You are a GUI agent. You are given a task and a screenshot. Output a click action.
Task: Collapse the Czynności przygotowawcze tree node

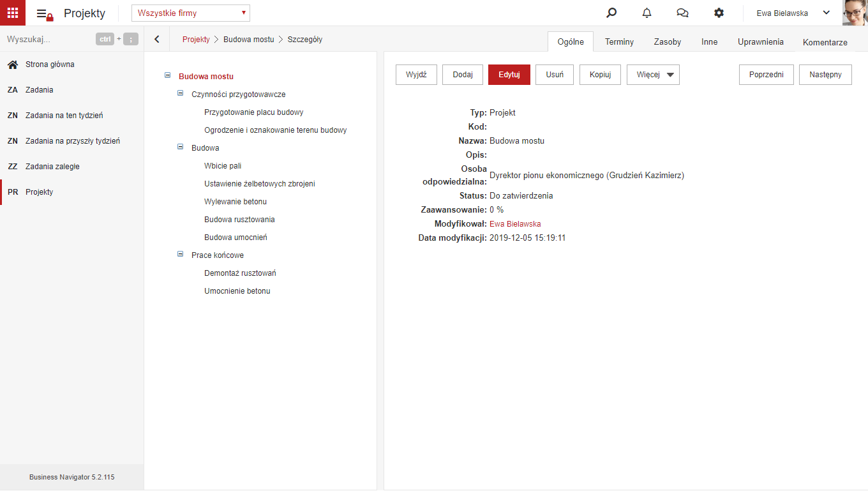click(x=180, y=93)
